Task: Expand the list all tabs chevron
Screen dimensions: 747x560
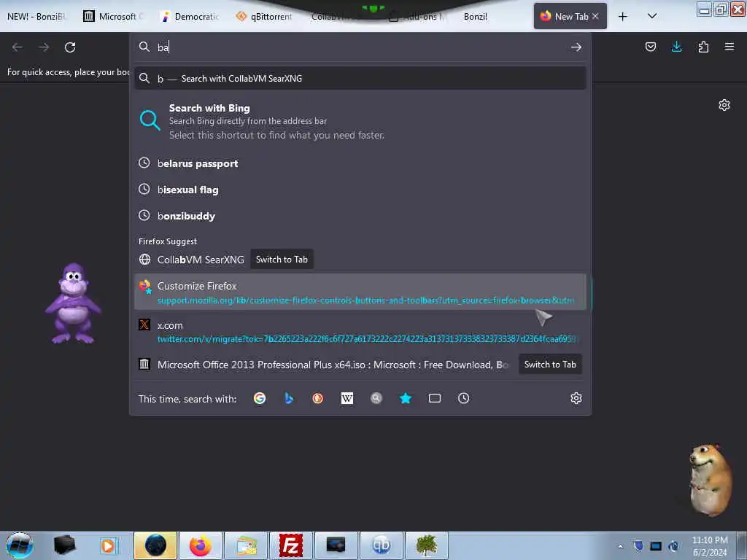Action: [x=652, y=16]
